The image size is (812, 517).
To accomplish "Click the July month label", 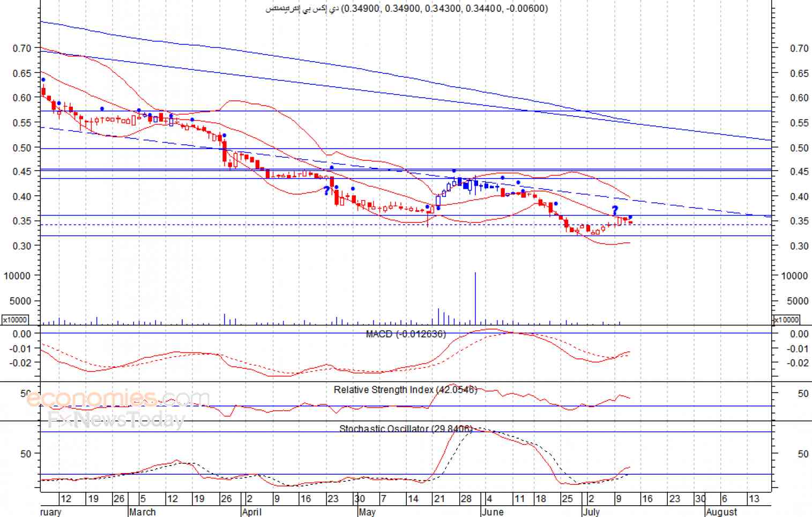I will (591, 512).
